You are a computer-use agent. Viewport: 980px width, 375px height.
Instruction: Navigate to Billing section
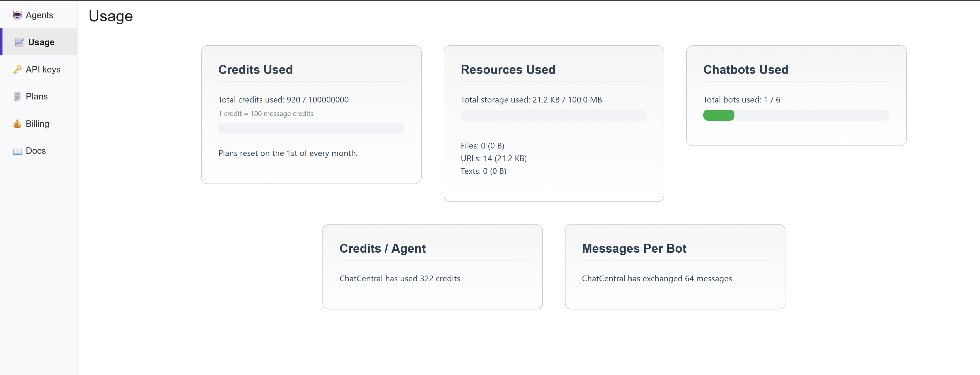tap(37, 124)
